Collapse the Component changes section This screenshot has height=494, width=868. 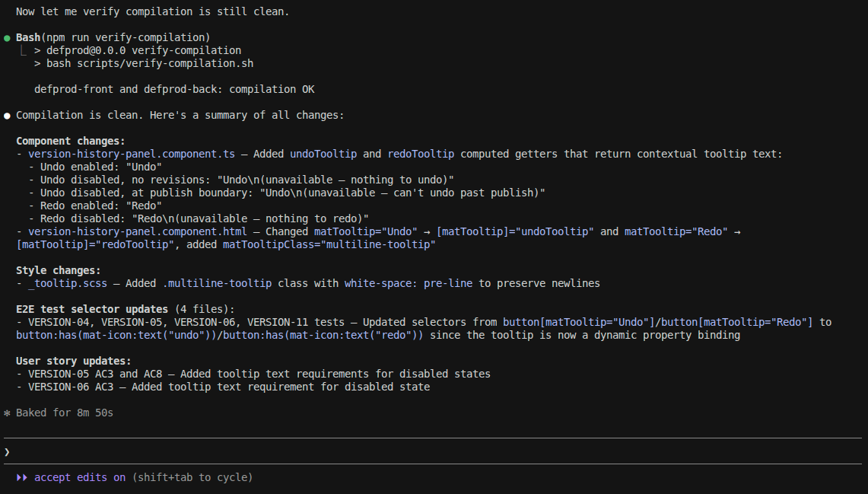pyautogui.click(x=72, y=140)
